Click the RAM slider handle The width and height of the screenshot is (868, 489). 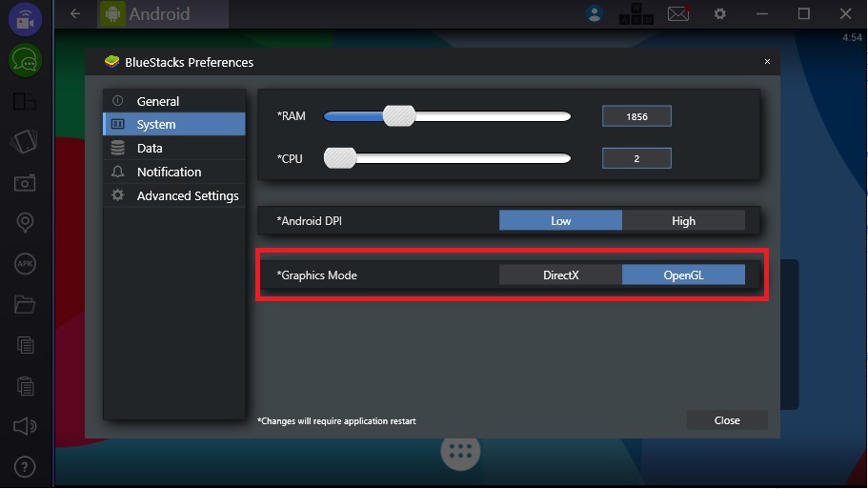pyautogui.click(x=399, y=116)
